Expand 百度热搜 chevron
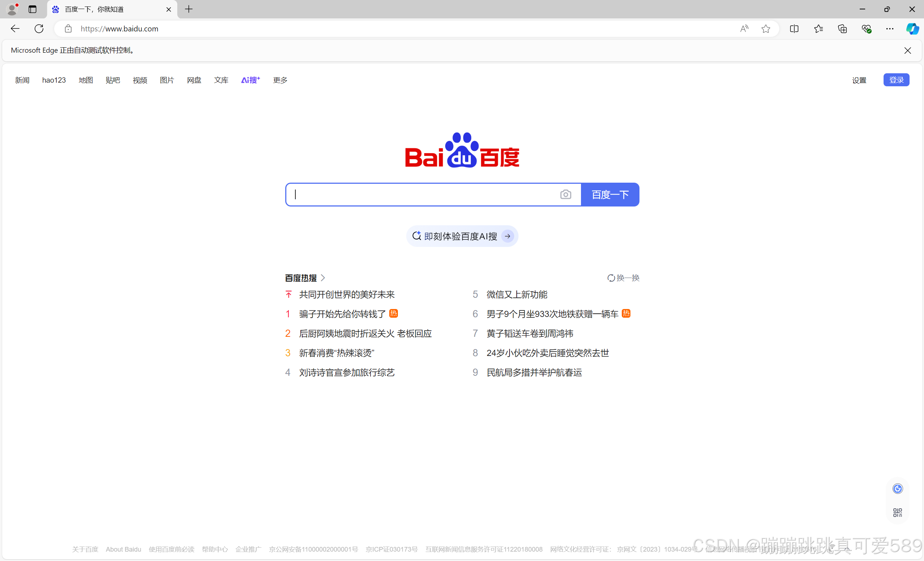Screen dimensions: 924x561 coord(323,278)
